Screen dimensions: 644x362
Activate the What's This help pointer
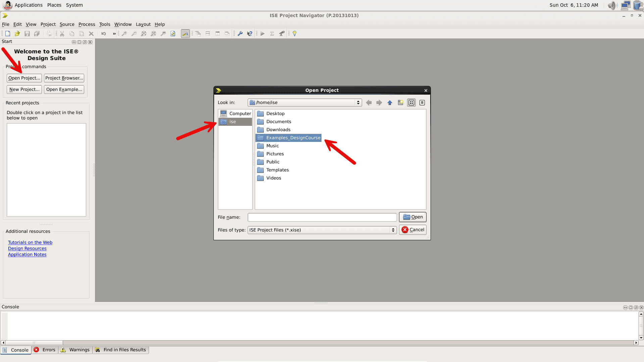point(249,34)
